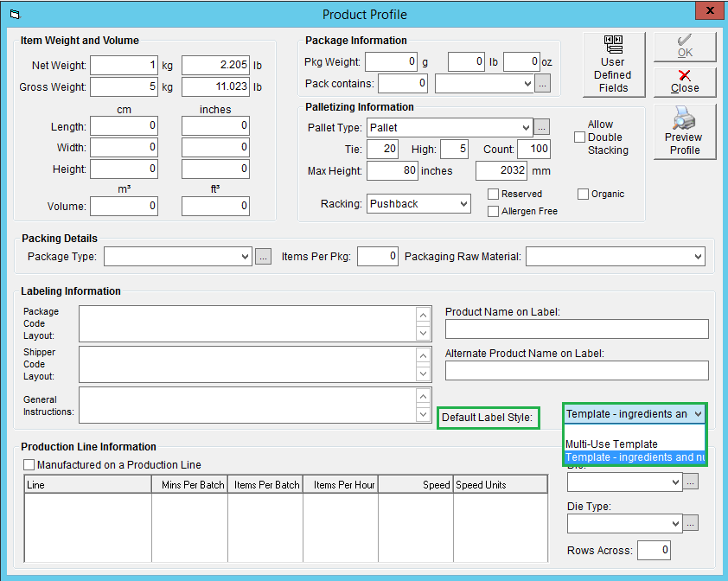Check the Reserved checkbox
The image size is (728, 581).
(493, 194)
